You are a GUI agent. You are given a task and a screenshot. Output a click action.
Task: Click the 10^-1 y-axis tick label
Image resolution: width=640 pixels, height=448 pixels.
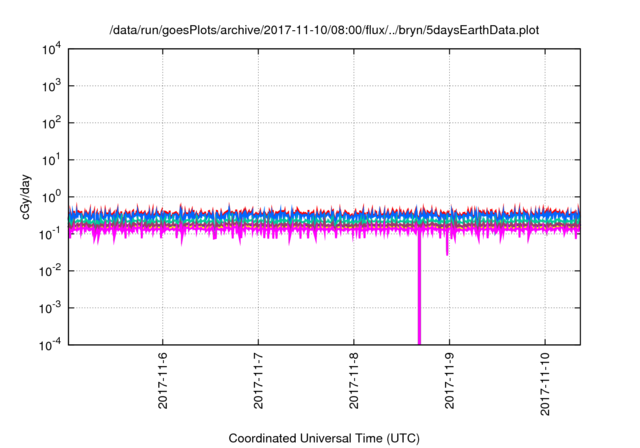tap(51, 234)
